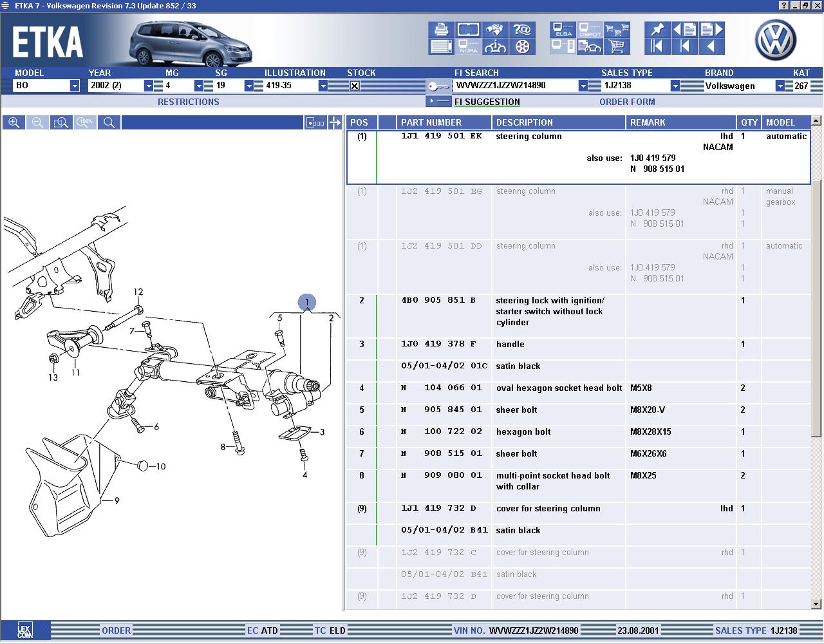The width and height of the screenshot is (824, 644).
Task: Expand the SALES TYPE dropdown
Action: pos(675,86)
